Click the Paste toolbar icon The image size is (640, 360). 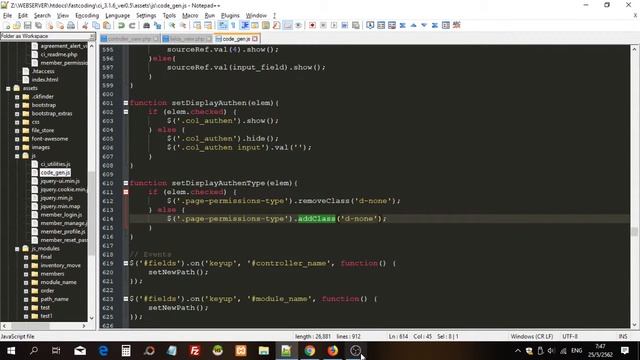[x=107, y=25]
